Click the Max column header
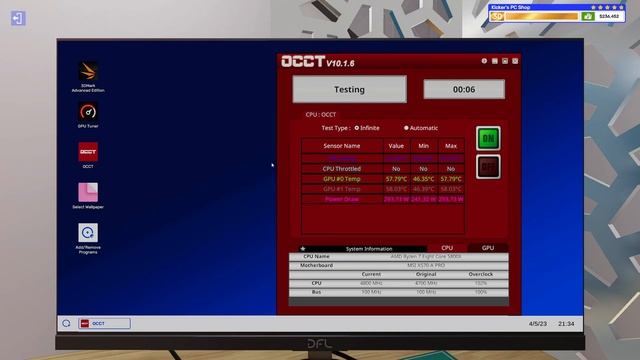Screen dimensions: 640x360 point(451,146)
